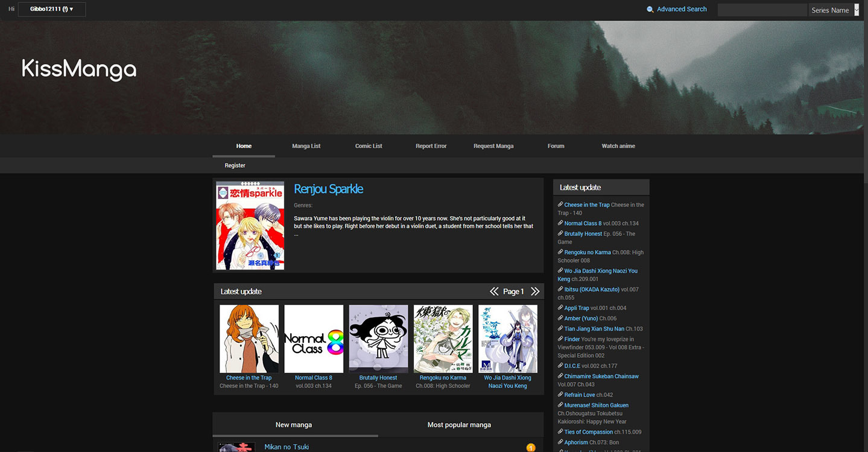This screenshot has width=868, height=452.
Task: Open Brutally Honest in sidebar list
Action: tap(583, 234)
